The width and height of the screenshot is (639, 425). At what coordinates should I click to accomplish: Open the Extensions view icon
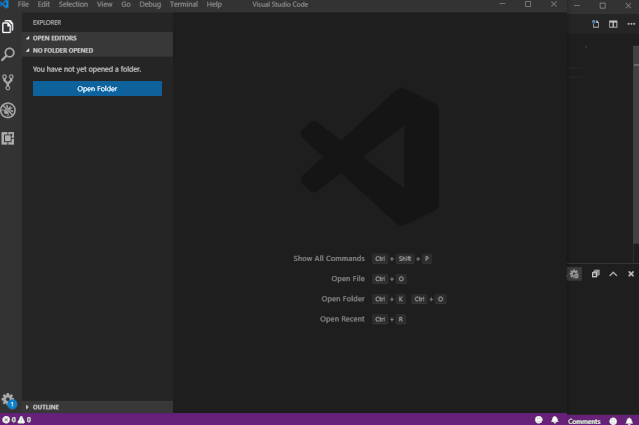point(8,138)
